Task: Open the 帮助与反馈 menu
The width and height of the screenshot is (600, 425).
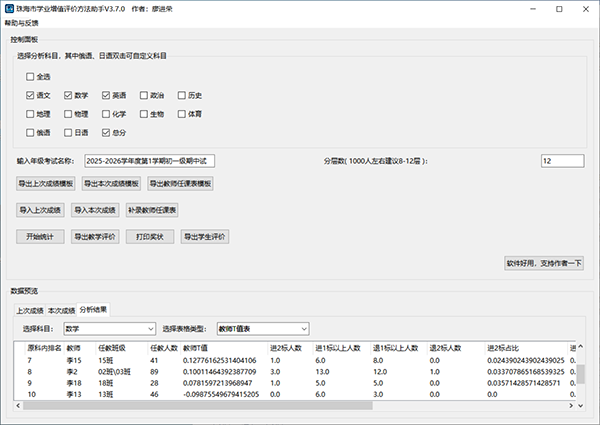Action: [x=21, y=23]
